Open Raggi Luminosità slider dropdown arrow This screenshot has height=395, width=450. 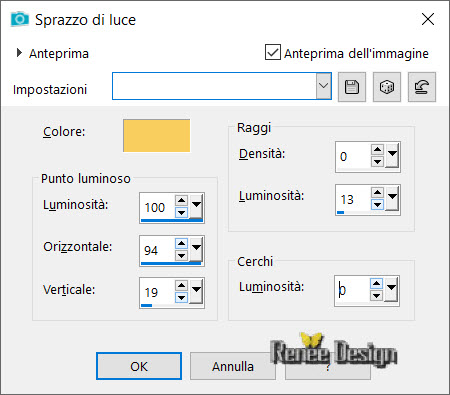392,197
